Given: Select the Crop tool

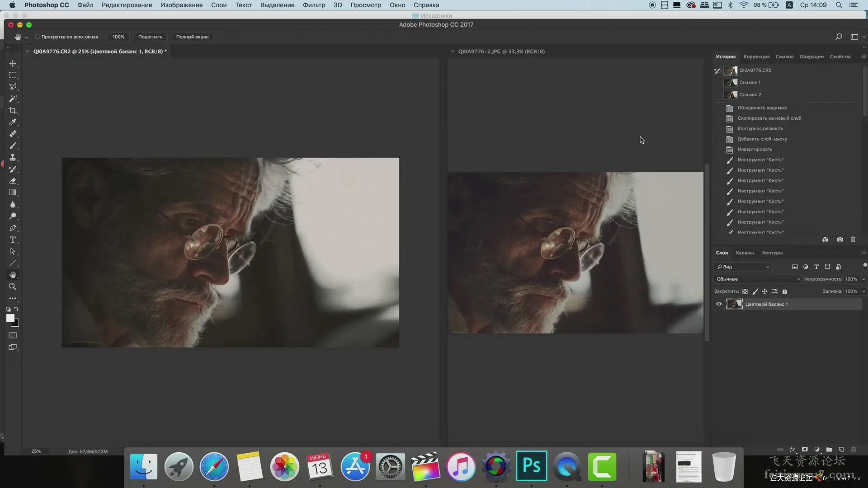Looking at the screenshot, I should (x=13, y=110).
